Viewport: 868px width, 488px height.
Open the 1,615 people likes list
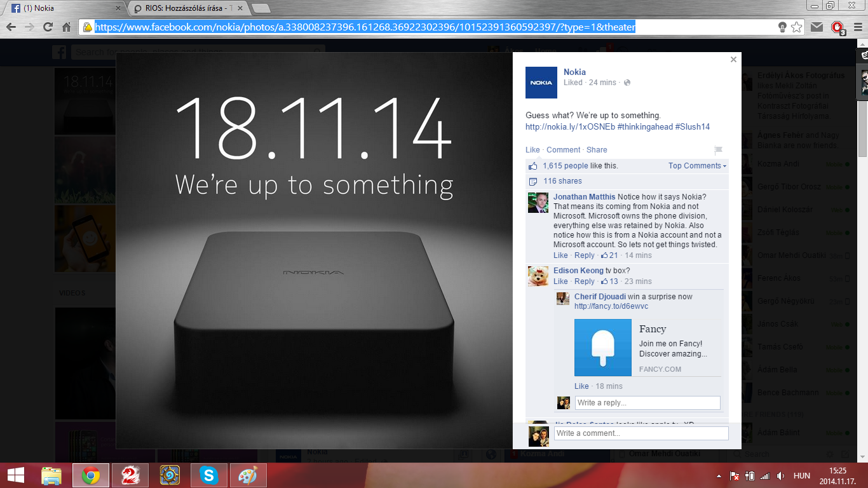pyautogui.click(x=566, y=166)
